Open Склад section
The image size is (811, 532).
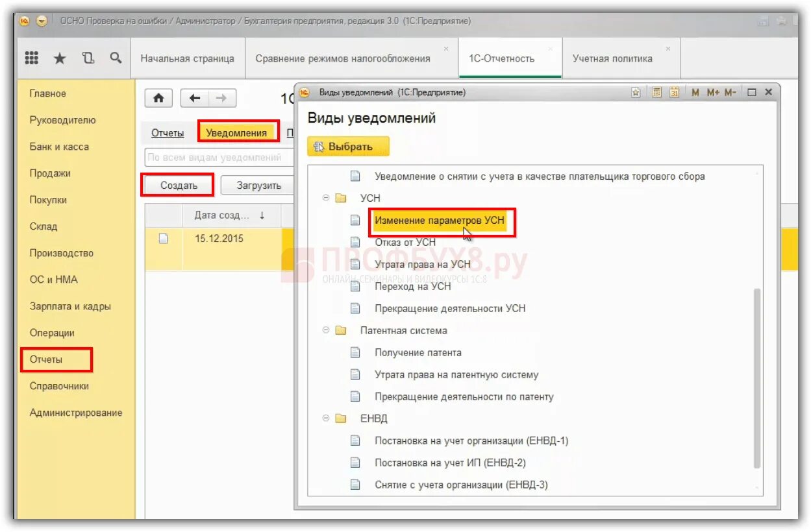tap(44, 226)
